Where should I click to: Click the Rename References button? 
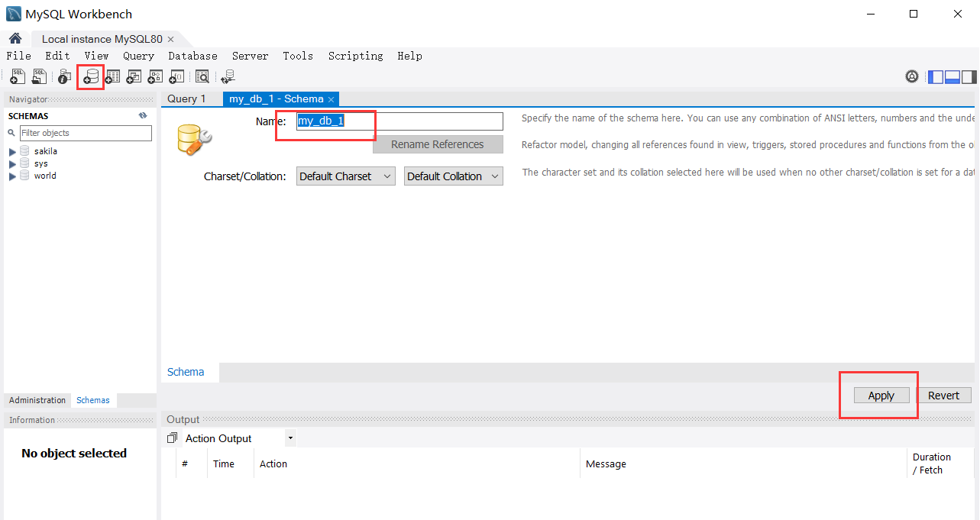438,144
